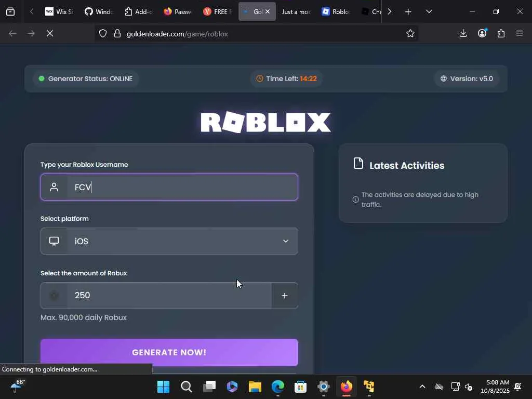The height and width of the screenshot is (399, 532).
Task: Expand the list all tabs chevron
Action: tap(429, 11)
